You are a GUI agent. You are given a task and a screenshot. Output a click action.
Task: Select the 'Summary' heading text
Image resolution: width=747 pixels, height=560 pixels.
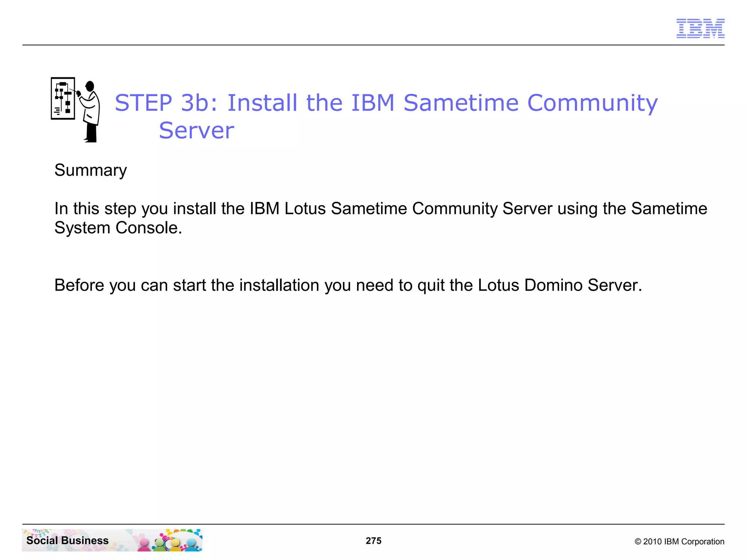(90, 170)
